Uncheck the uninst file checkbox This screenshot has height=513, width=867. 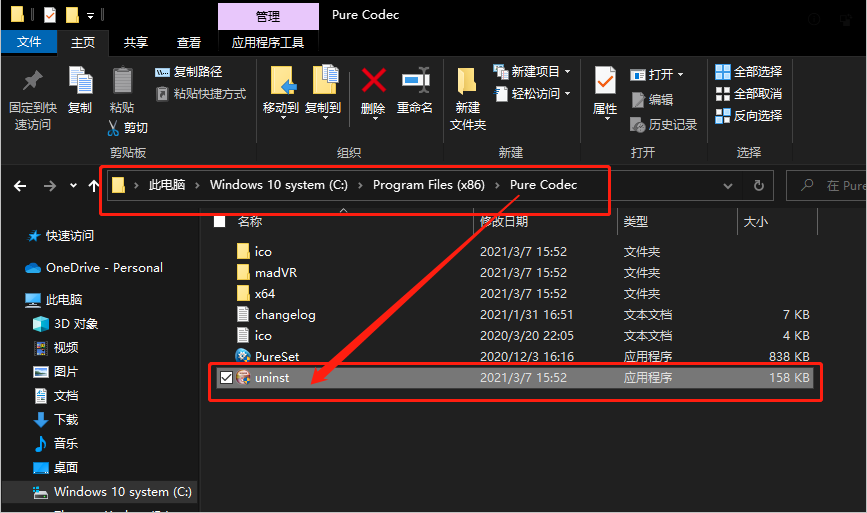click(x=226, y=378)
